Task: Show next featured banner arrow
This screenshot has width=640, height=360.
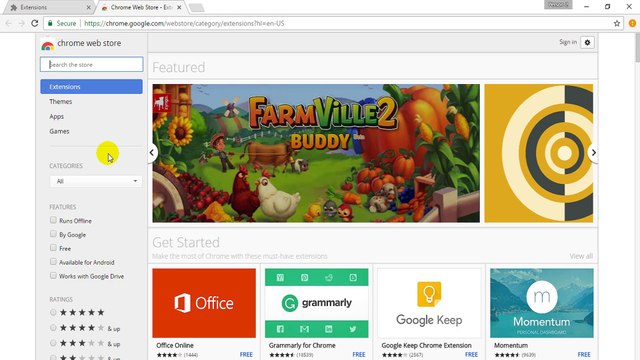Action: tap(593, 153)
